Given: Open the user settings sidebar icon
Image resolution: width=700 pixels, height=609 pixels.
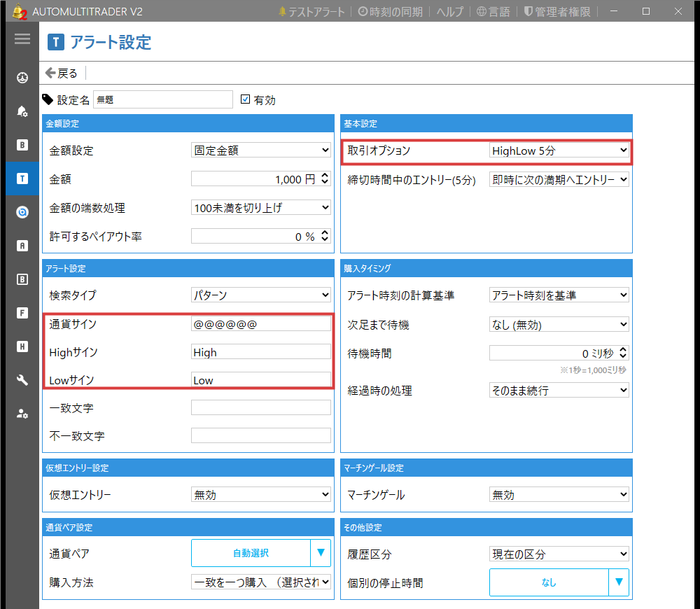Looking at the screenshot, I should tap(22, 414).
